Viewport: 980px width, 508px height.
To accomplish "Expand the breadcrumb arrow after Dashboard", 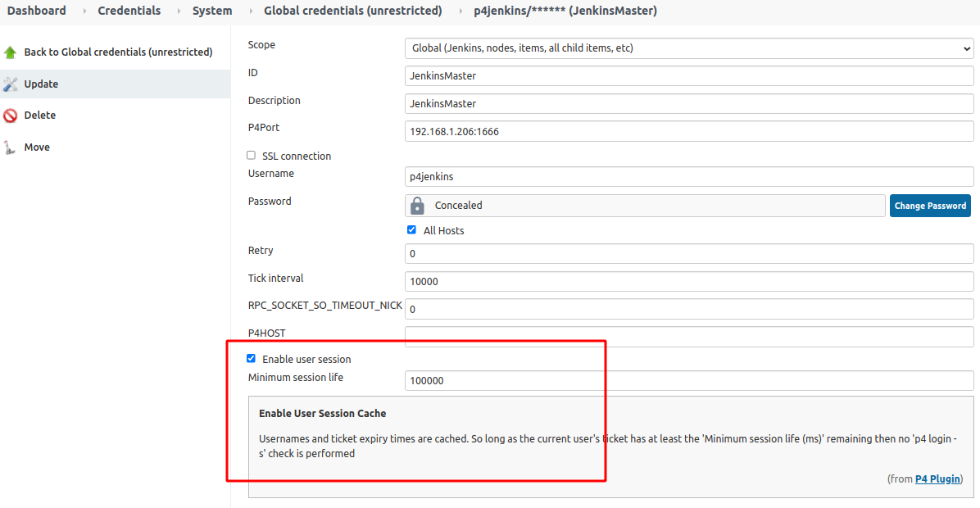I will point(83,11).
